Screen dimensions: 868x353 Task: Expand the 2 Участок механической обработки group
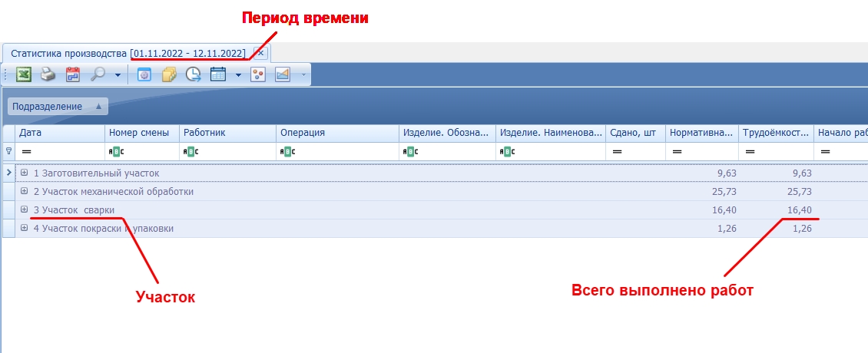tap(24, 191)
